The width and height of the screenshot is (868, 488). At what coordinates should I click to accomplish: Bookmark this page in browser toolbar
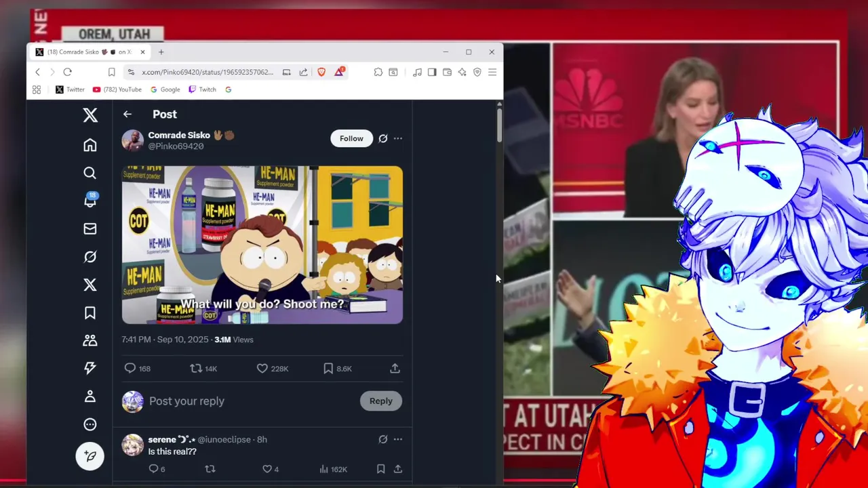click(x=111, y=72)
